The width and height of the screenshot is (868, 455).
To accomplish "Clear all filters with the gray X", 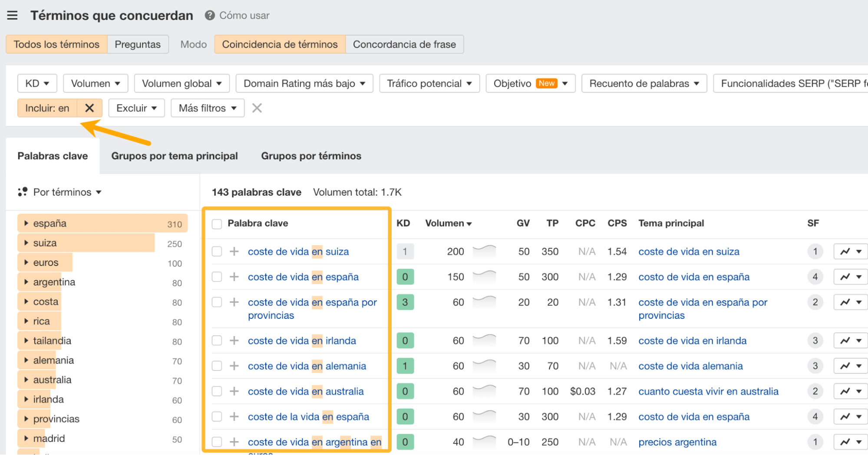I will (257, 108).
